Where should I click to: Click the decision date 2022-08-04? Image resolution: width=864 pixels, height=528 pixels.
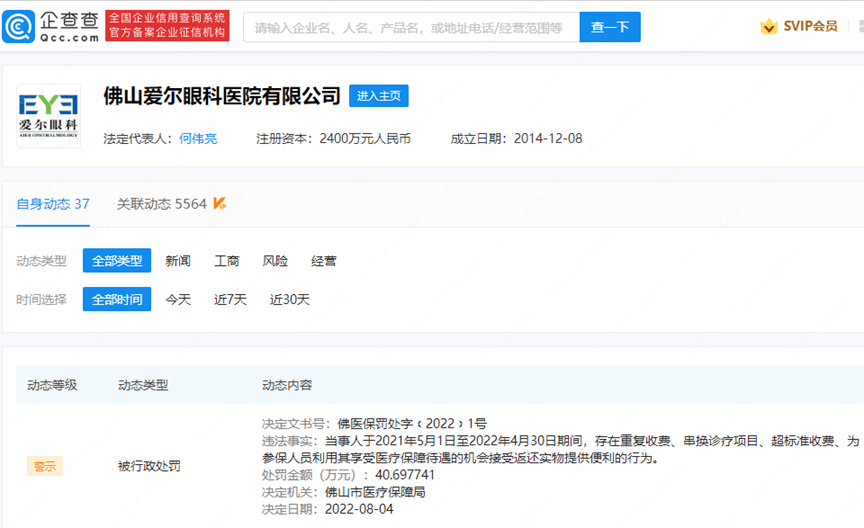pyautogui.click(x=359, y=509)
